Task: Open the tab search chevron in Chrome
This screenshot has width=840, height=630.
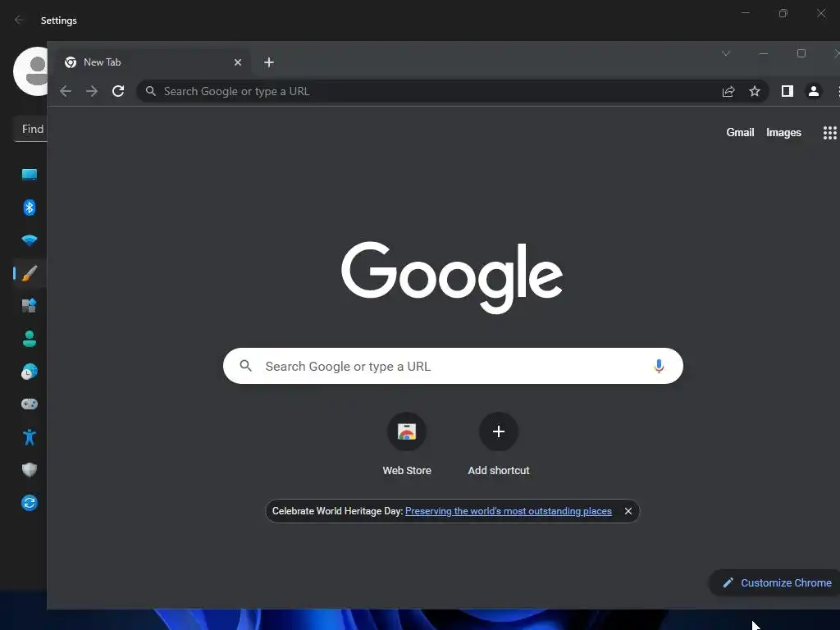Action: tap(726, 53)
